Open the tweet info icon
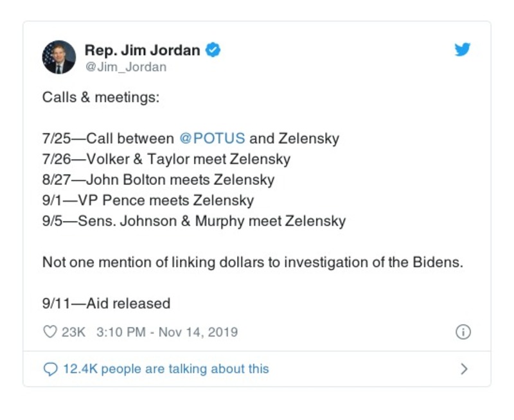The width and height of the screenshot is (514, 420). 463,332
